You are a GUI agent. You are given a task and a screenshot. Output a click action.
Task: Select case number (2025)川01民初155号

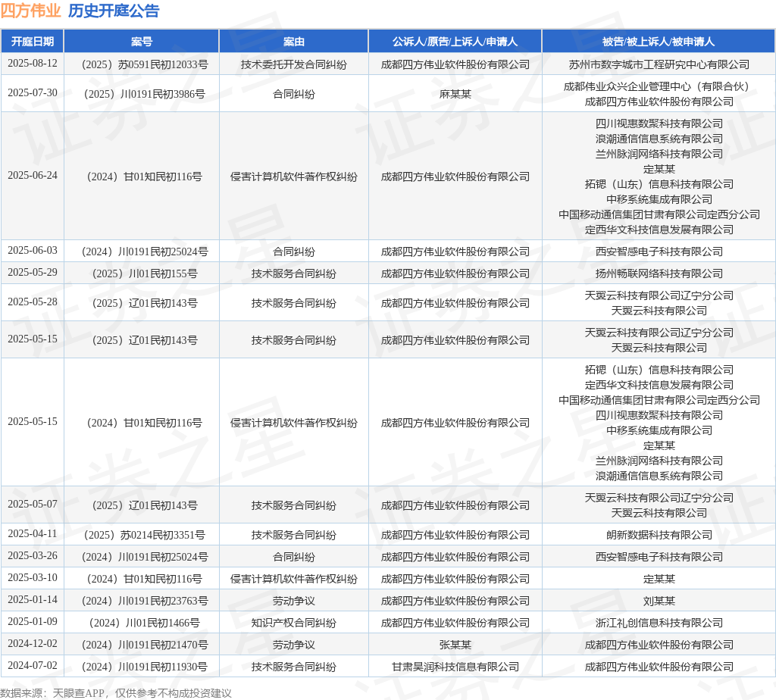pos(145,273)
